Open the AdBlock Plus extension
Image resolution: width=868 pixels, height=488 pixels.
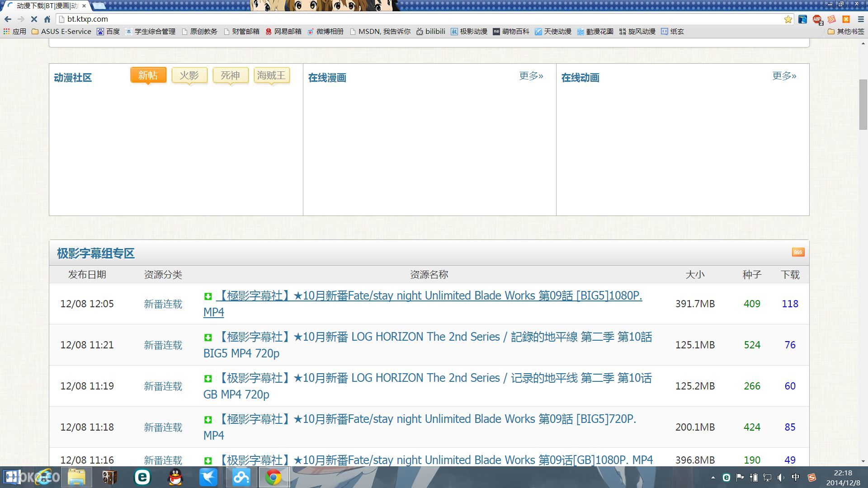[x=817, y=19]
